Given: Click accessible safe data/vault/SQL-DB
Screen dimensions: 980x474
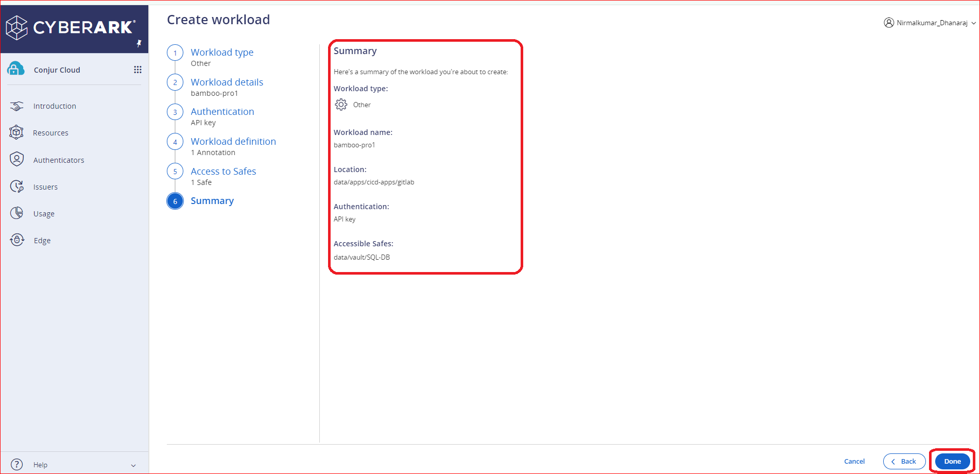Looking at the screenshot, I should [362, 257].
